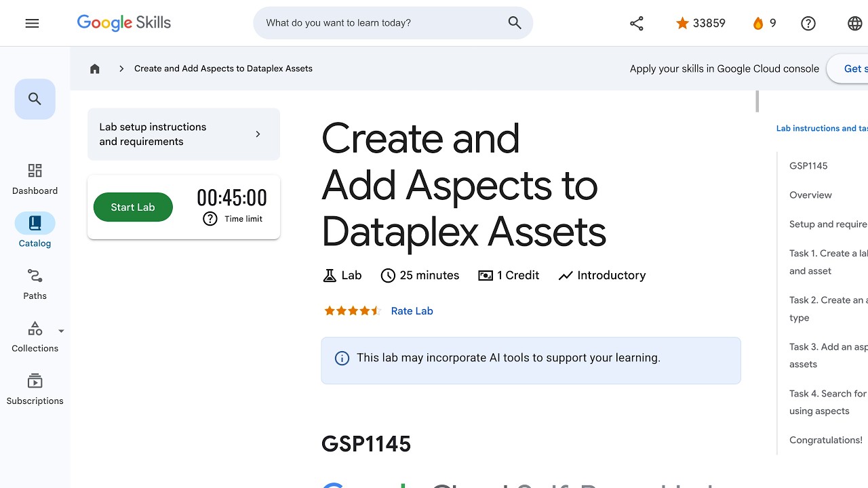Click the 'Apply your skills in Google Cloud console' text
Viewport: 868px width, 488px height.
click(x=724, y=68)
